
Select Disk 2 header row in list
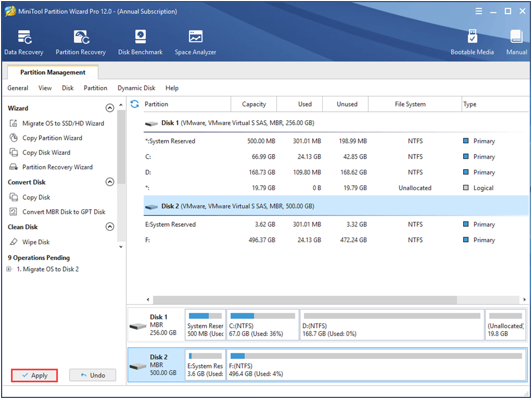[336, 206]
